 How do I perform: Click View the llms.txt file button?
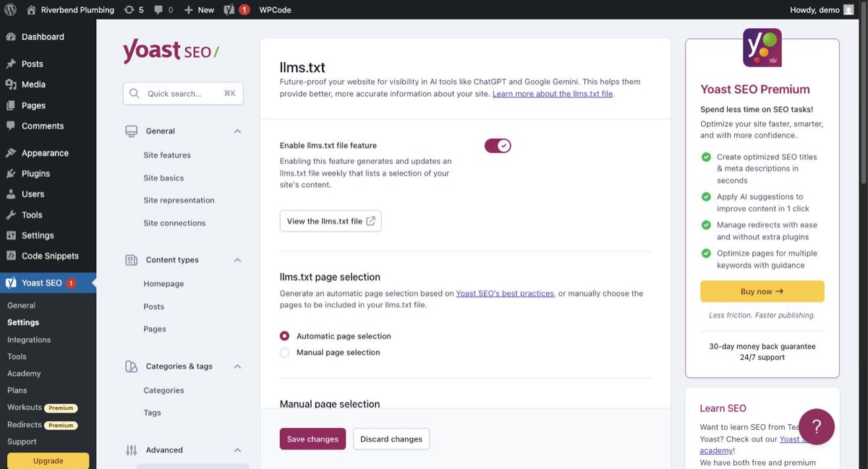(331, 221)
